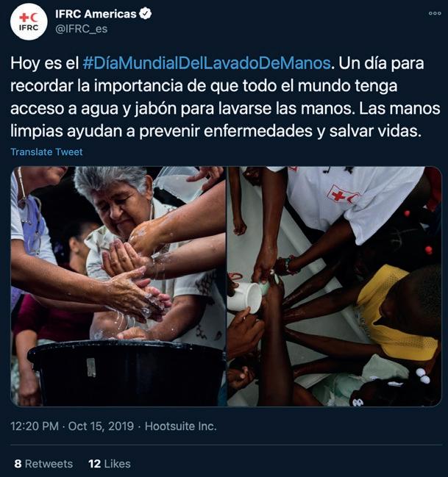Click the Oct 15, 2019 date

101,426
